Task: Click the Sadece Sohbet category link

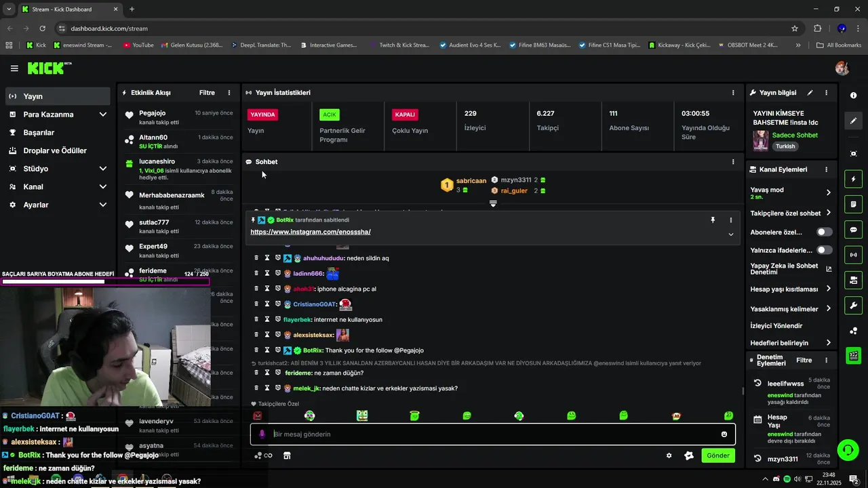Action: point(795,136)
